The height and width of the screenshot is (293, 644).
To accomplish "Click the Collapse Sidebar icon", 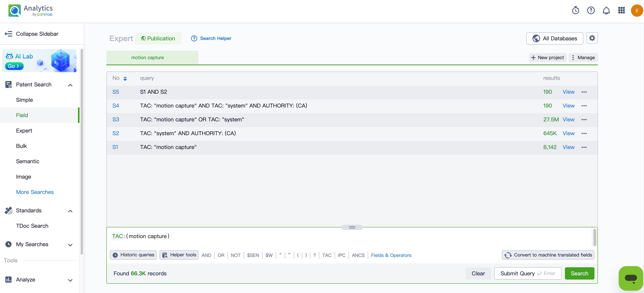I will [x=8, y=34].
